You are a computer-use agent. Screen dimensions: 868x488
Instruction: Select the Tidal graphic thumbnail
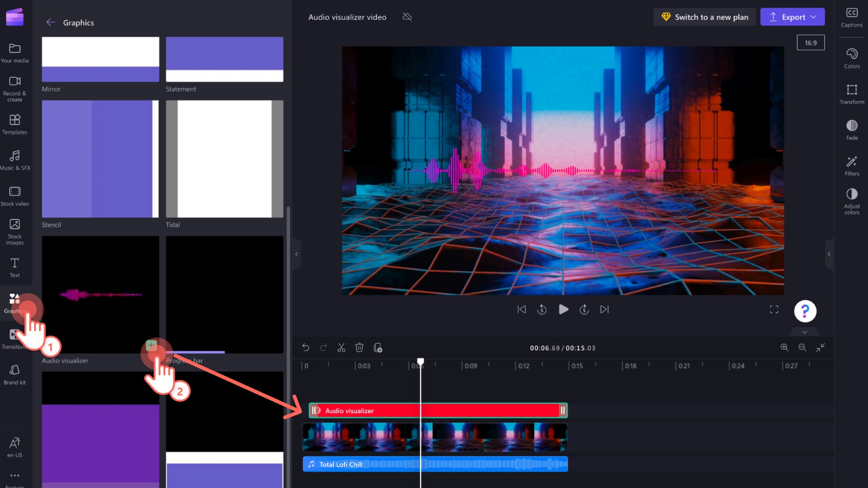click(225, 159)
